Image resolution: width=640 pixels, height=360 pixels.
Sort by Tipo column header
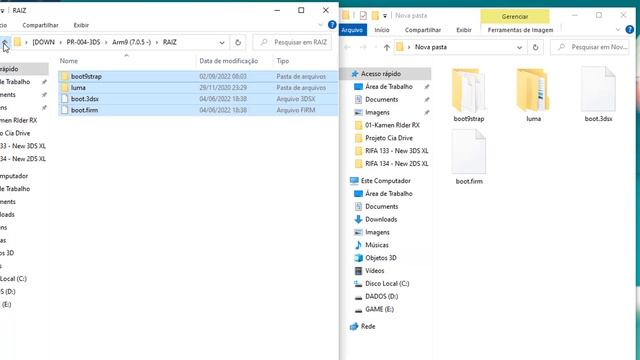[282, 61]
